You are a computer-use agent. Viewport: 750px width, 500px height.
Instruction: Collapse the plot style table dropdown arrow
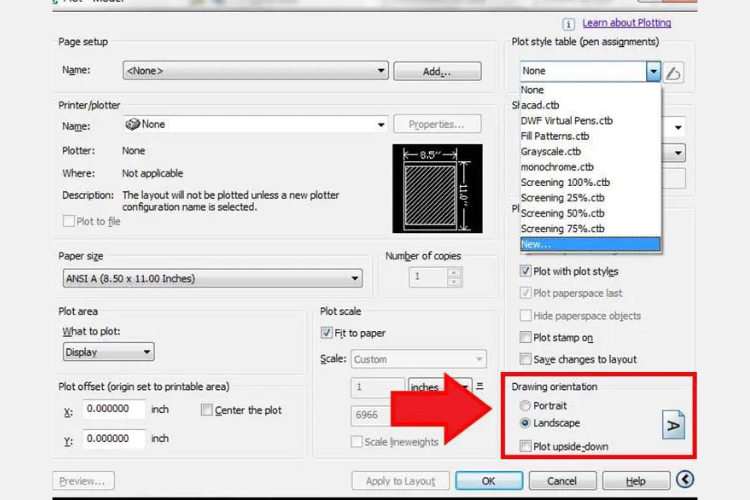pos(653,71)
